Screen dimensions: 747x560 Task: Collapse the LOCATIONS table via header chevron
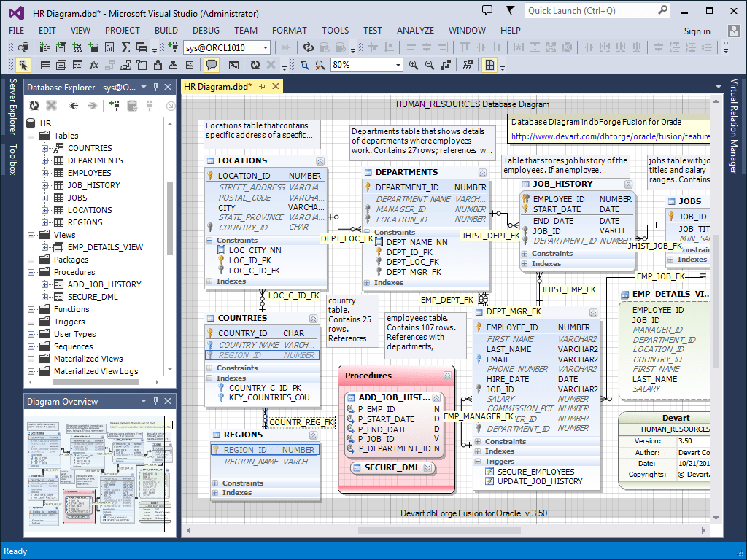320,161
